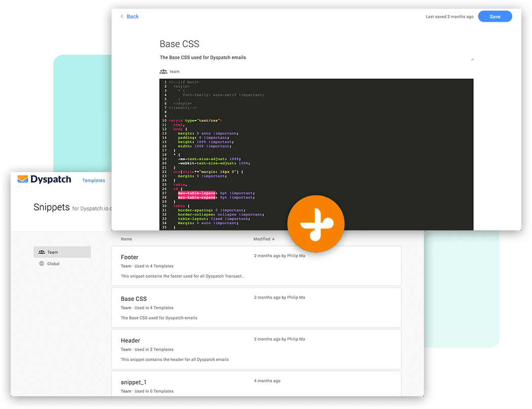Viewport: 532px width, 409px height.
Task: Click the Global globe icon
Action: [x=42, y=263]
